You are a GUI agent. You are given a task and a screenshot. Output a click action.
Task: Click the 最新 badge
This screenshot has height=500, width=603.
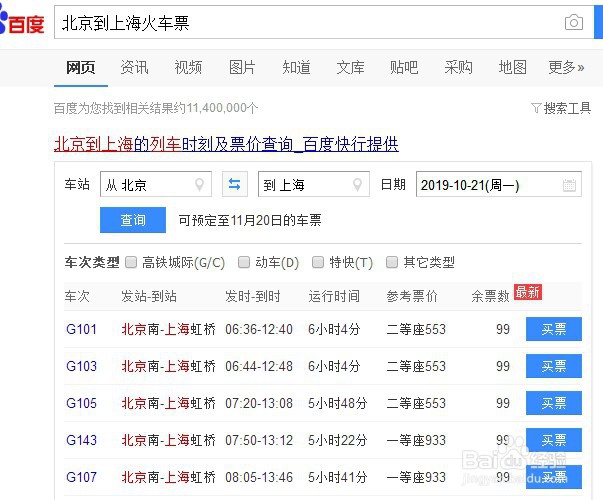tap(528, 292)
